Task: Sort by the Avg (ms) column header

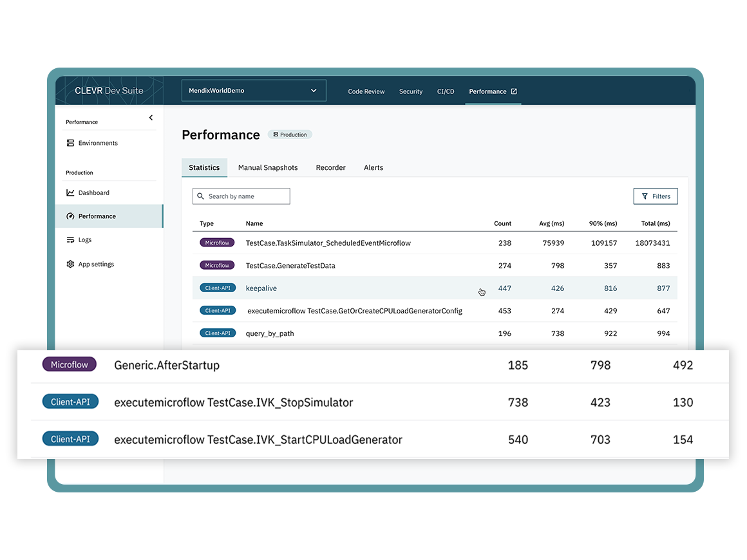Action: [552, 223]
